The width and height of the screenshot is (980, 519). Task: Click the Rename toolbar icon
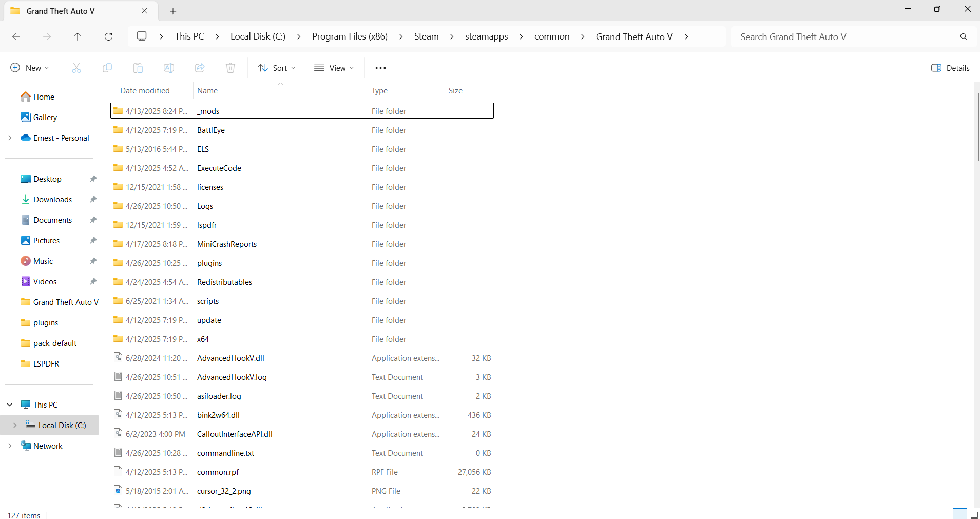click(169, 68)
